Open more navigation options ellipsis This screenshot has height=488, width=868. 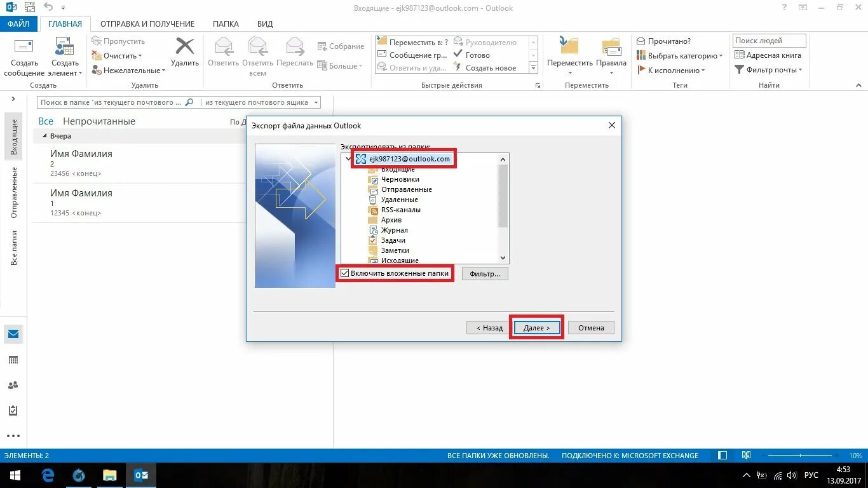click(13, 436)
